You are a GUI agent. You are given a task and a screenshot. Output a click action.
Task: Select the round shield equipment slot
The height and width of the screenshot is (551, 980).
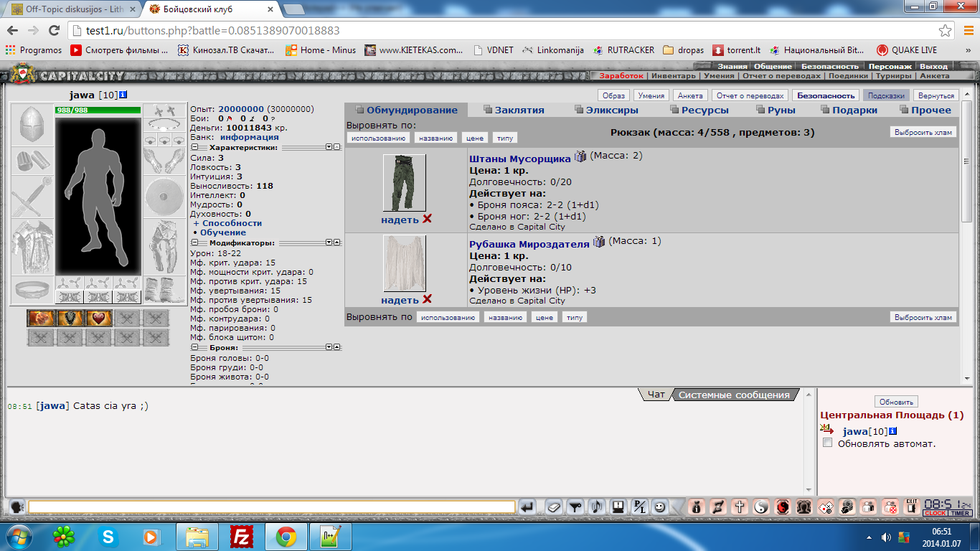pyautogui.click(x=164, y=194)
